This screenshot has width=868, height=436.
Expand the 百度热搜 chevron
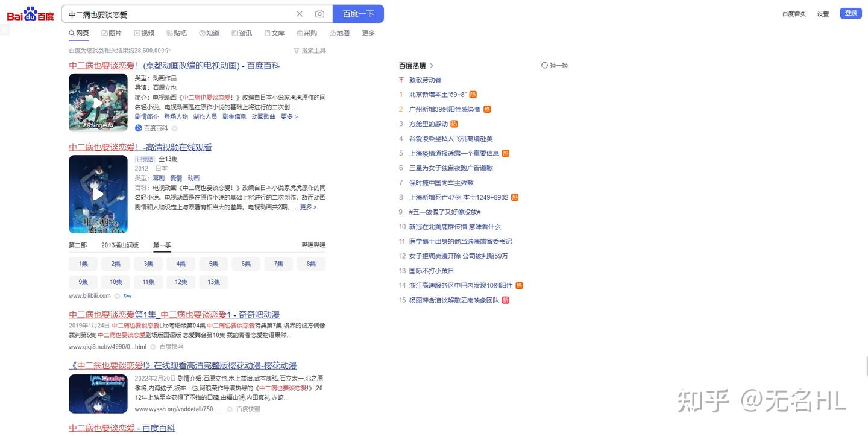[432, 65]
